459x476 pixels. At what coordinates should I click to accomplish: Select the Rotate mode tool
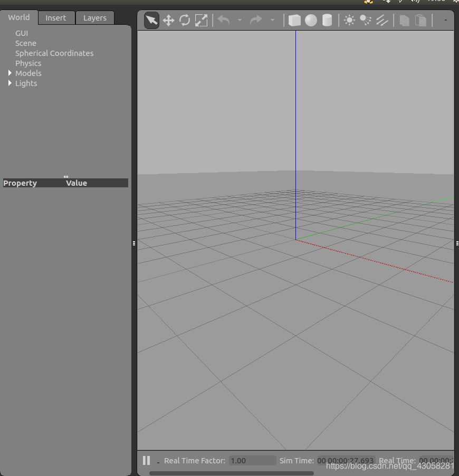(x=185, y=21)
